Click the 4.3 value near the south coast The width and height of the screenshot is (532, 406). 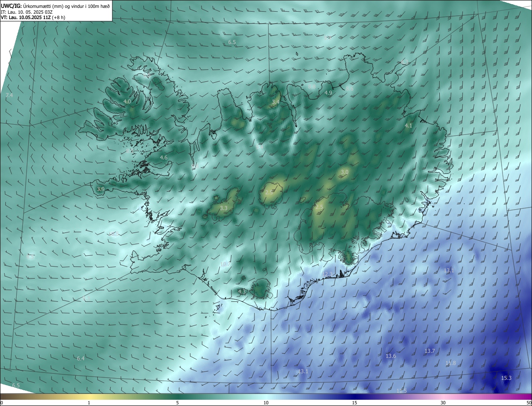[x=242, y=292]
